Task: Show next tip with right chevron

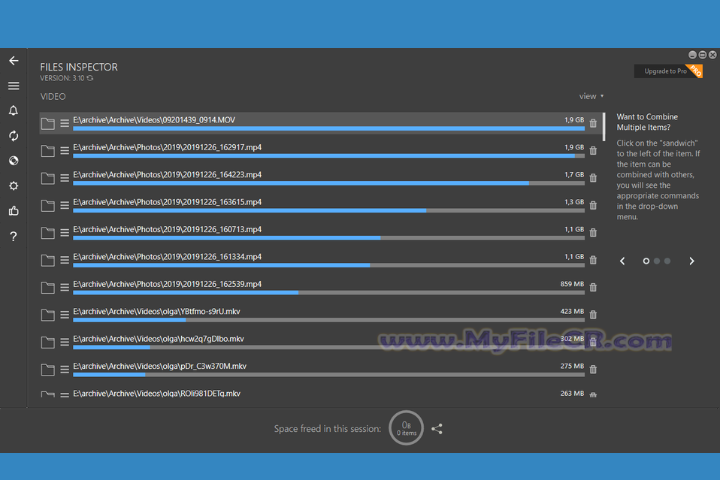Action: click(692, 261)
